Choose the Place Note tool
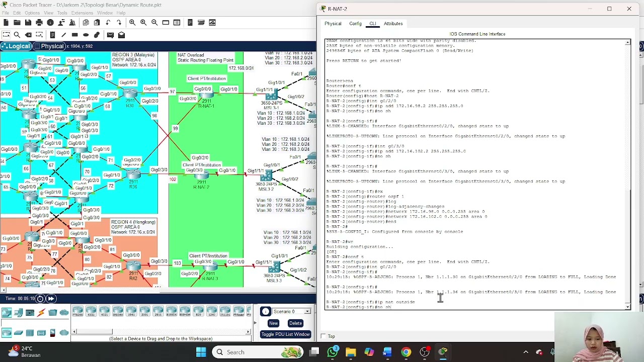The height and width of the screenshot is (362, 644). (x=52, y=35)
